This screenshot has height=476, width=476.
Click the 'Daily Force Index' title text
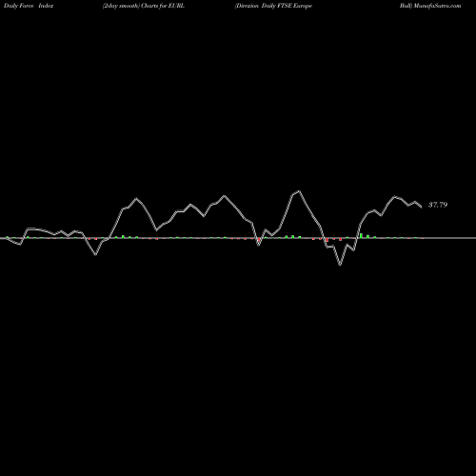(29, 6)
